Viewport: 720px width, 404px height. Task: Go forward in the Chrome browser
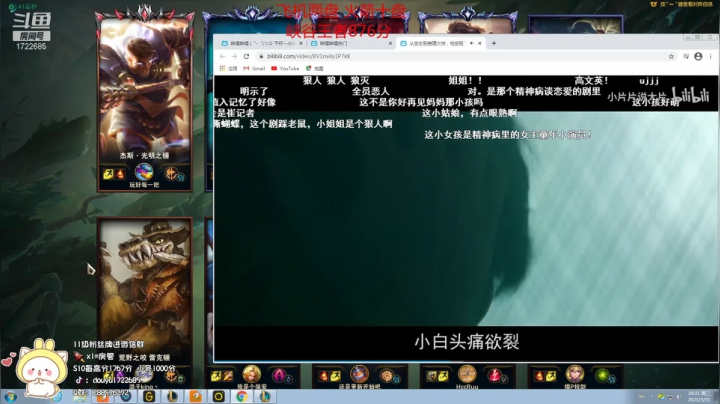click(x=234, y=56)
